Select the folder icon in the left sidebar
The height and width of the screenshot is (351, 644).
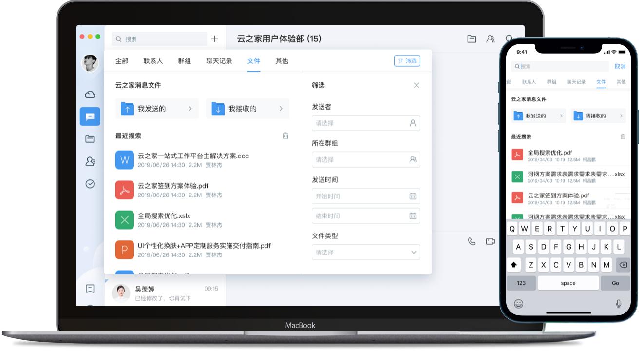90,139
